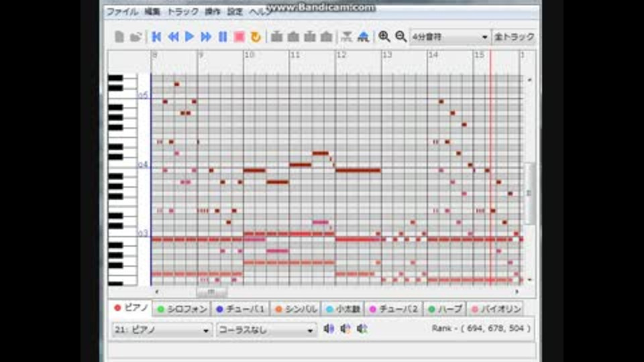Jump playback to the start
This screenshot has height=362, width=644.
coord(156,37)
